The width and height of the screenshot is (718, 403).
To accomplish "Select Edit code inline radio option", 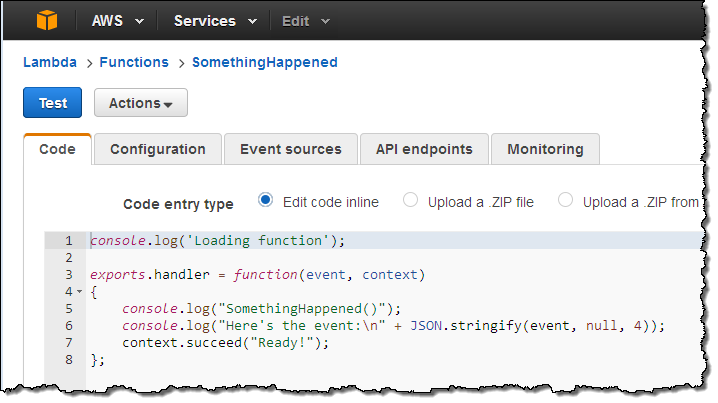I will tap(266, 201).
